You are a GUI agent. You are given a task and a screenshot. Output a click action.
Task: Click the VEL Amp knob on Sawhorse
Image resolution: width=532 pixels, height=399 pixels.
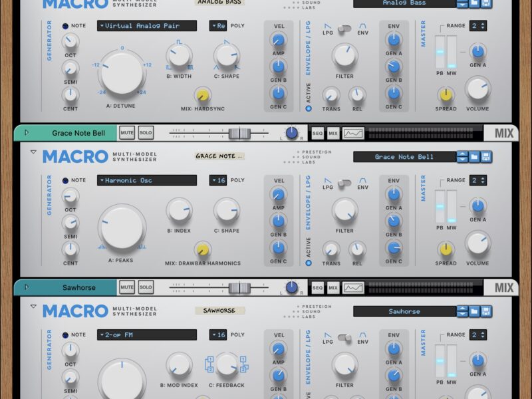point(278,349)
